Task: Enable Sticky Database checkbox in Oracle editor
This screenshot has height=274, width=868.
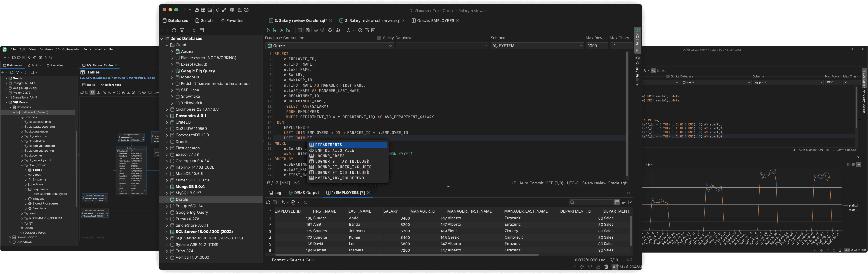Action: 379,38
